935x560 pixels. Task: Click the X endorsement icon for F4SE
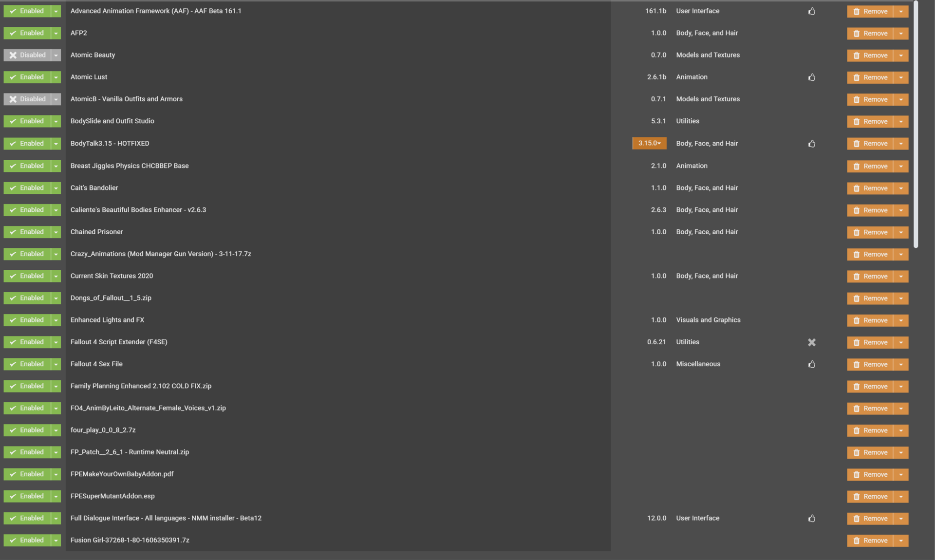(811, 342)
